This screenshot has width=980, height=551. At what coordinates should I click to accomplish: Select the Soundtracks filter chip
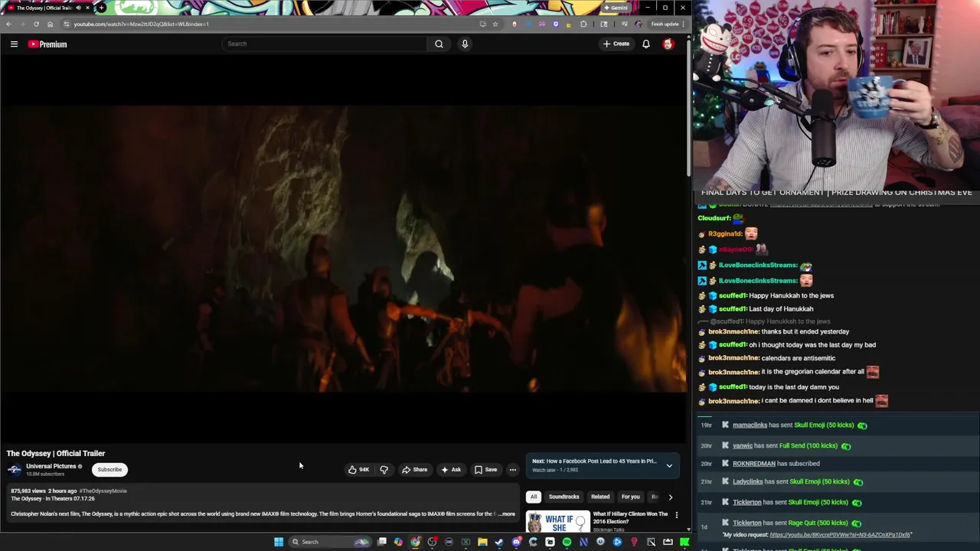[563, 497]
